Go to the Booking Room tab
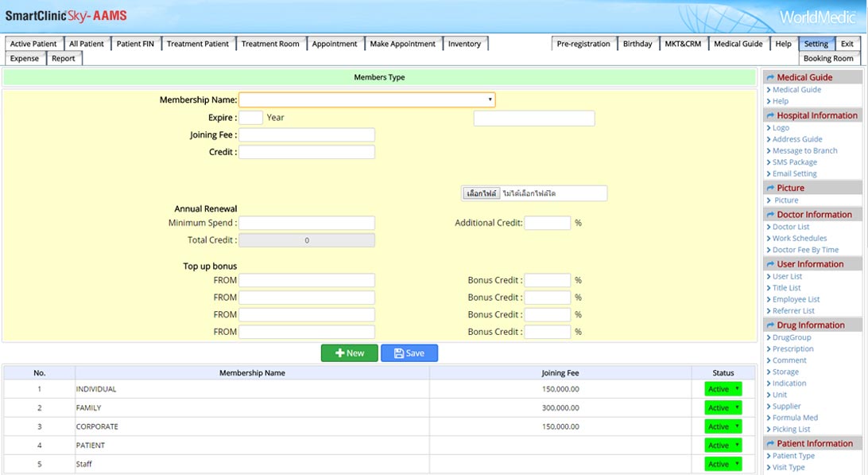868x475 pixels. coord(827,58)
